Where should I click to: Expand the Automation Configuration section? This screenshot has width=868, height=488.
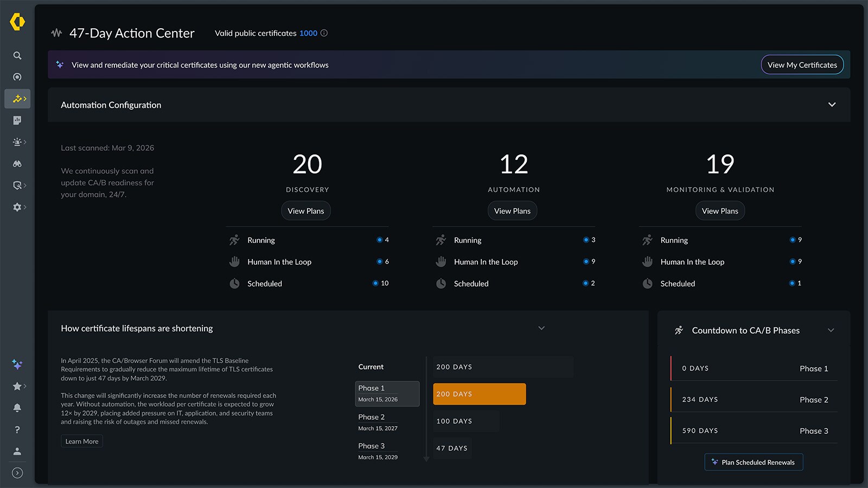click(832, 105)
